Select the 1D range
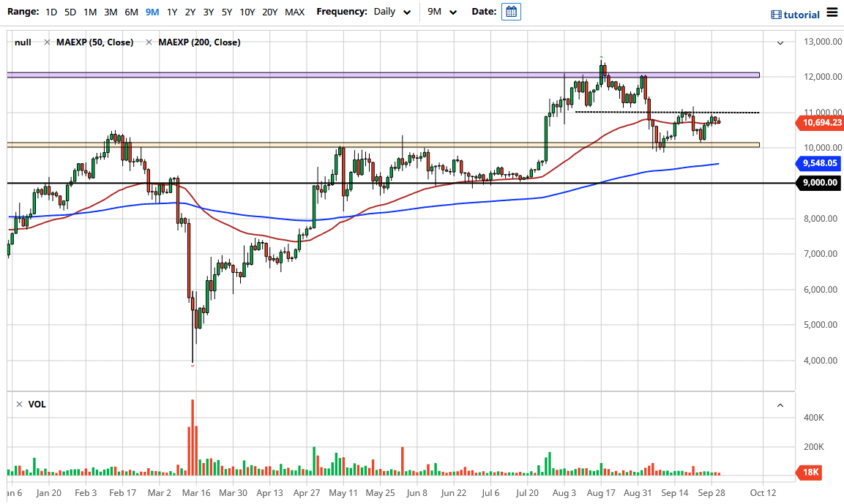The image size is (844, 504). coord(51,12)
